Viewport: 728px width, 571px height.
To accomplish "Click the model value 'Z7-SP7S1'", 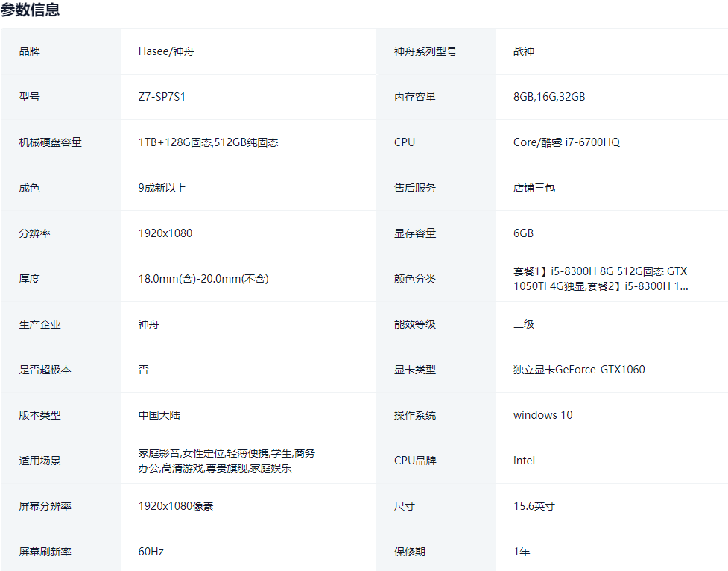I will tap(162, 97).
